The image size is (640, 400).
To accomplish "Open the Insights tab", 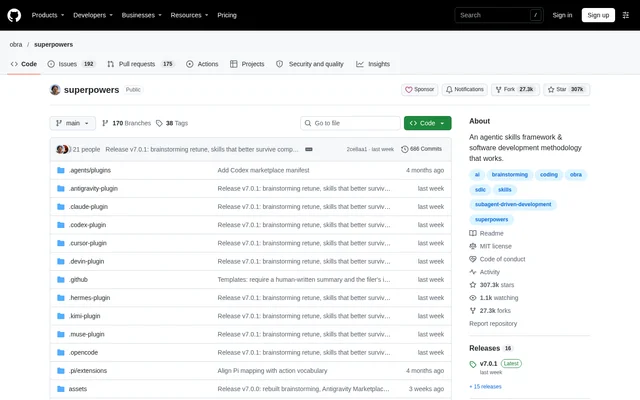I will [373, 64].
